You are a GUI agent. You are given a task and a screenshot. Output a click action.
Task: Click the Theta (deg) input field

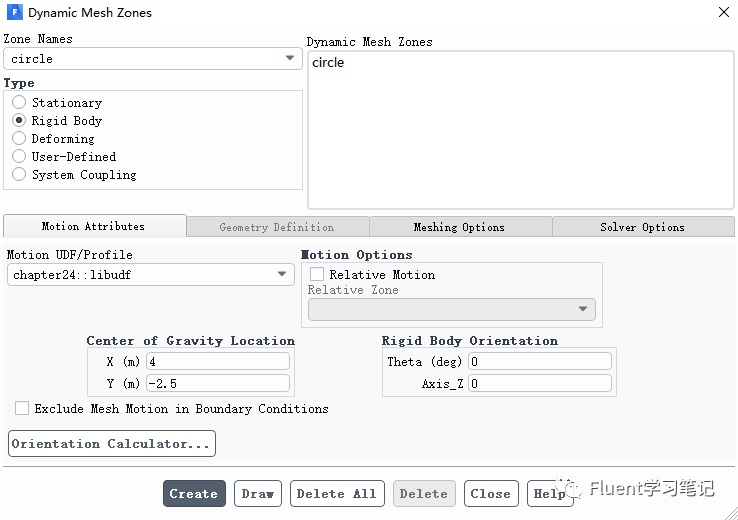tap(540, 361)
